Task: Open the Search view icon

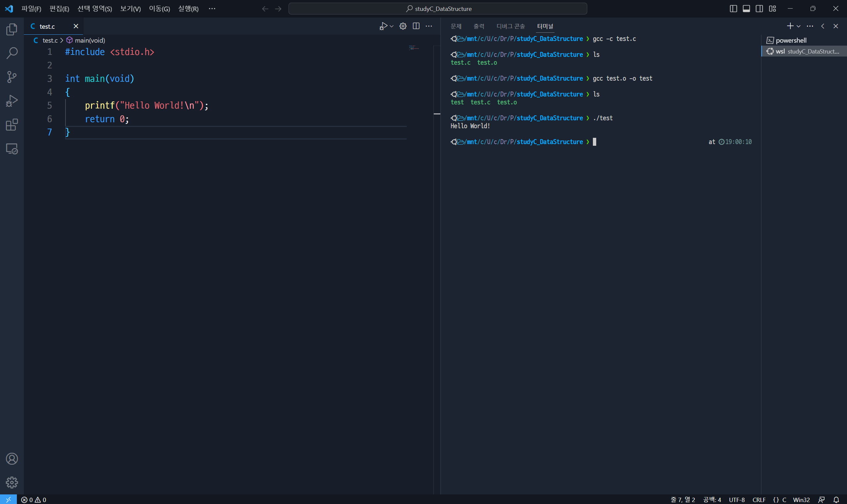Action: pyautogui.click(x=12, y=53)
